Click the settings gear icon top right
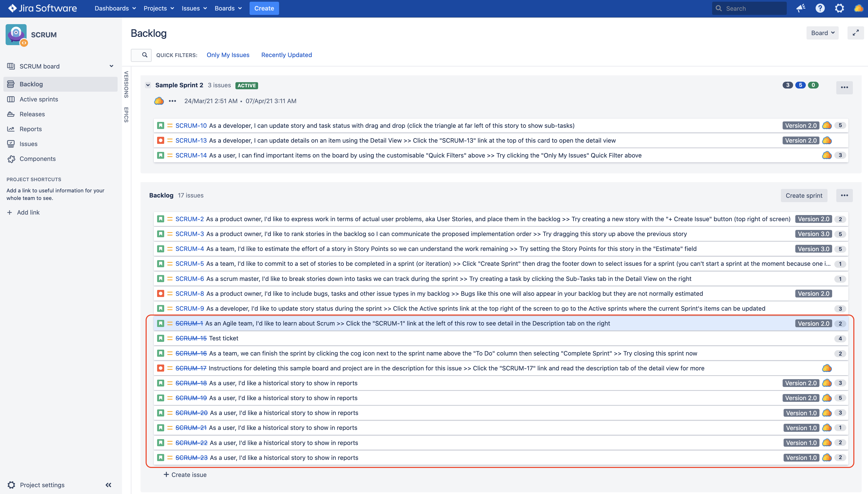 [839, 8]
